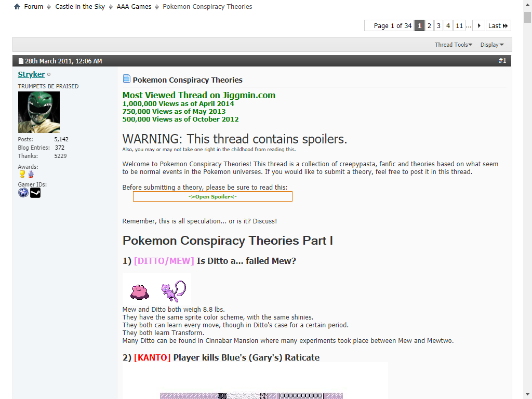
Task: Click the Thanks count '5229'
Action: click(60, 156)
